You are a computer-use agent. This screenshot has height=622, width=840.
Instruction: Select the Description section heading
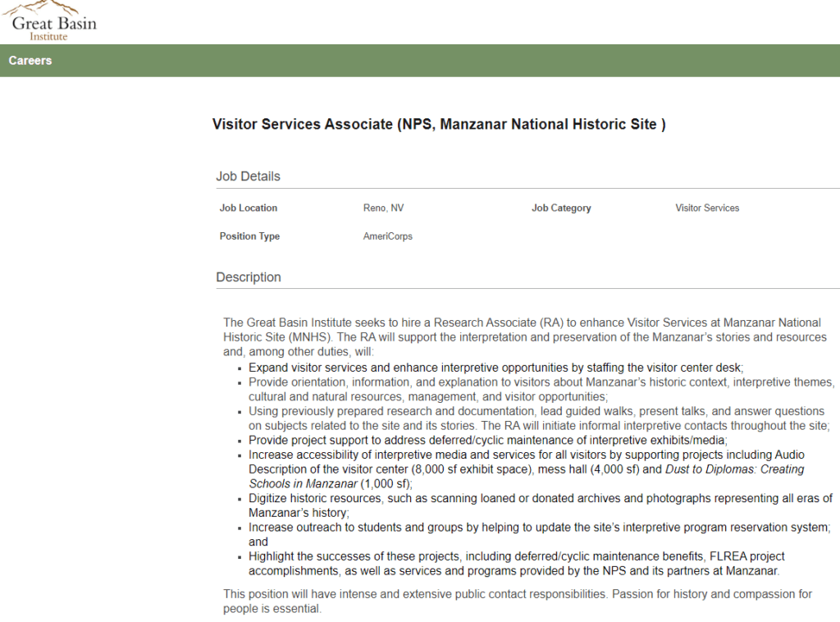(249, 277)
